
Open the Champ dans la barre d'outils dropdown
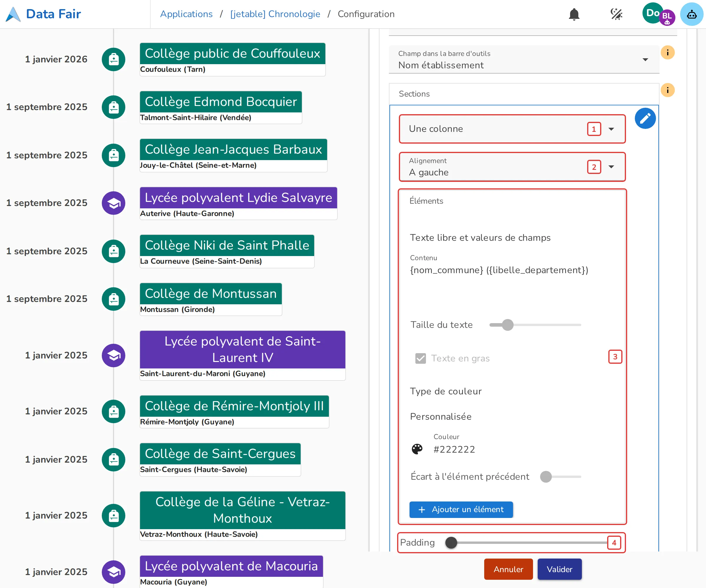click(524, 60)
